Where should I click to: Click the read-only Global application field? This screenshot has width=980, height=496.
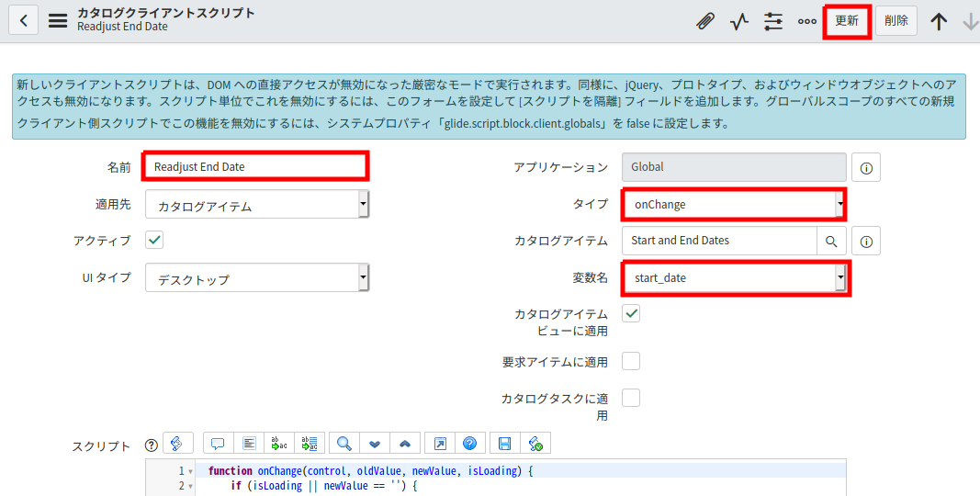(x=735, y=167)
